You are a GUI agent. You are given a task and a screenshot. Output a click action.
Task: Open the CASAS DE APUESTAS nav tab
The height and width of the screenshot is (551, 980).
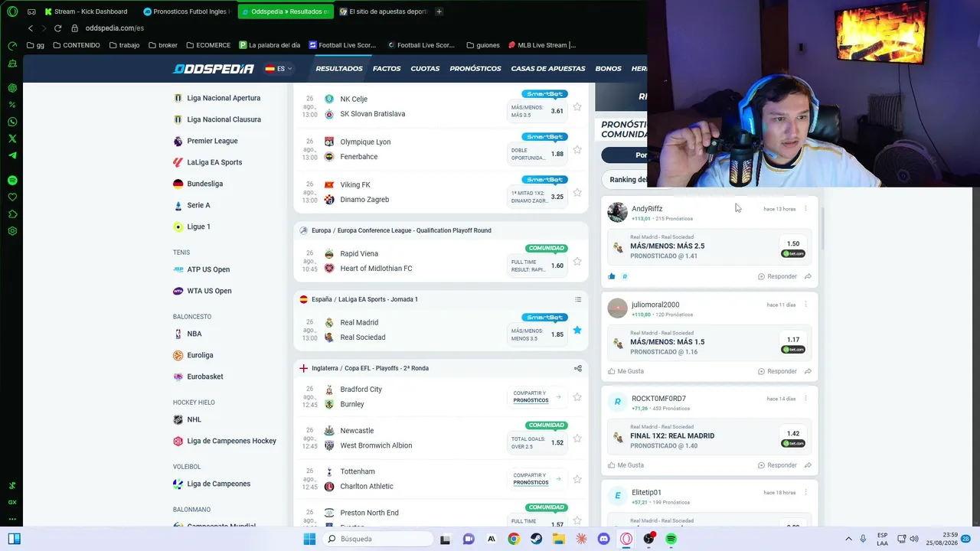click(548, 69)
